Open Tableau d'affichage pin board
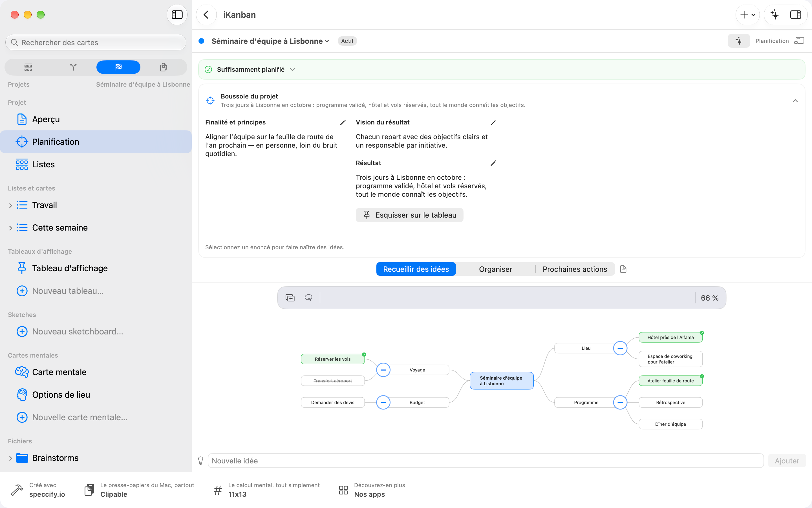Image resolution: width=812 pixels, height=508 pixels. (96, 268)
